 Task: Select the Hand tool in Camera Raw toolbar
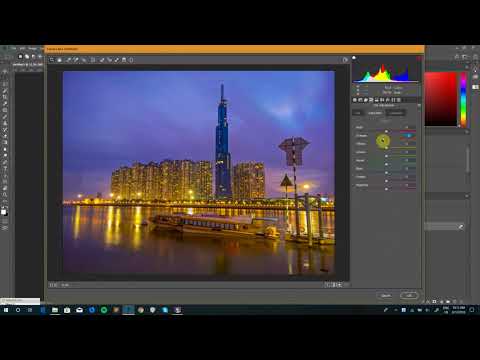[x=59, y=60]
